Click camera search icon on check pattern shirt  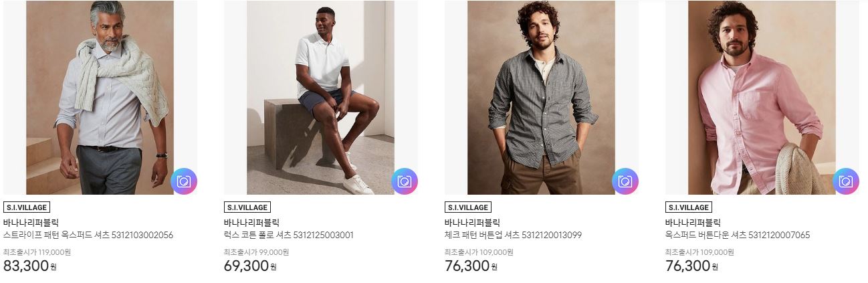[625, 181]
